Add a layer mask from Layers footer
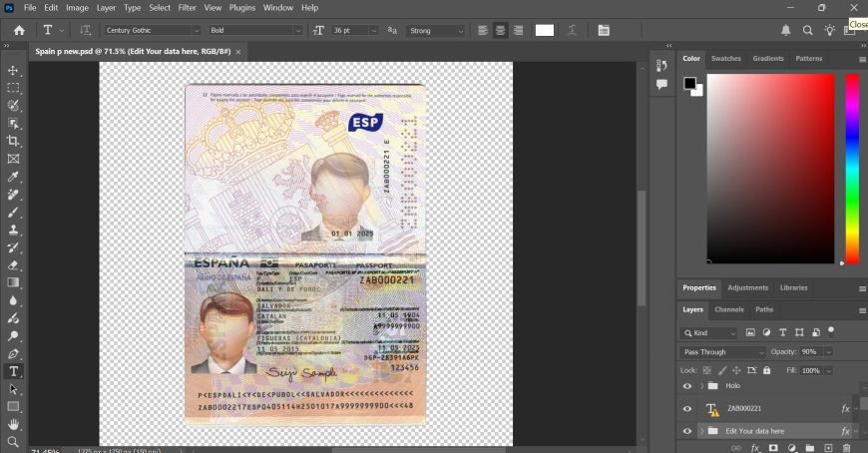The width and height of the screenshot is (868, 453). point(773,447)
